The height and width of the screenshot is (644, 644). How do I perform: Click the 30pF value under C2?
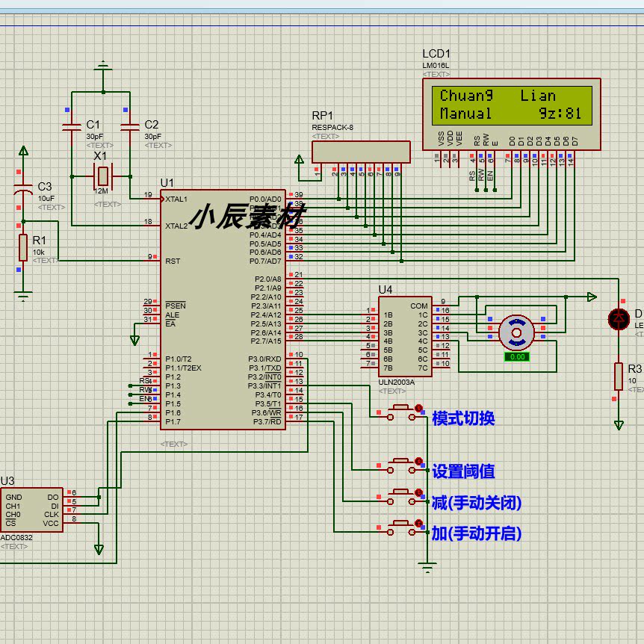click(153, 137)
